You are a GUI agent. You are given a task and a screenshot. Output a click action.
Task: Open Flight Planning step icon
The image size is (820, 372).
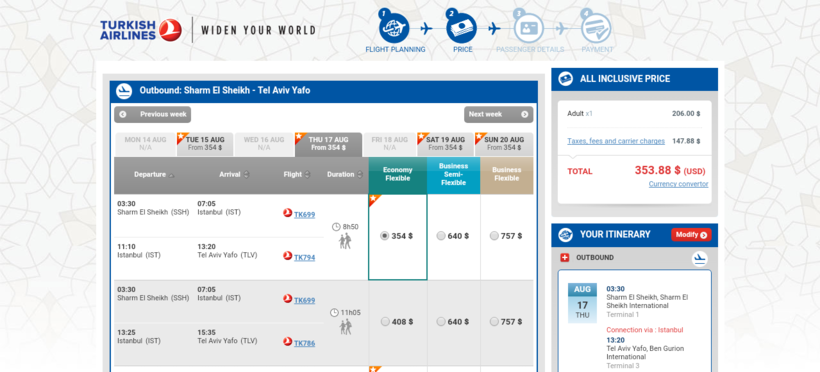(x=395, y=28)
